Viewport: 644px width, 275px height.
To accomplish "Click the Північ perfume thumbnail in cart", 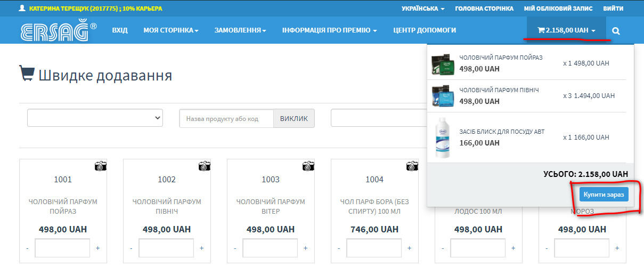I will 442,96.
